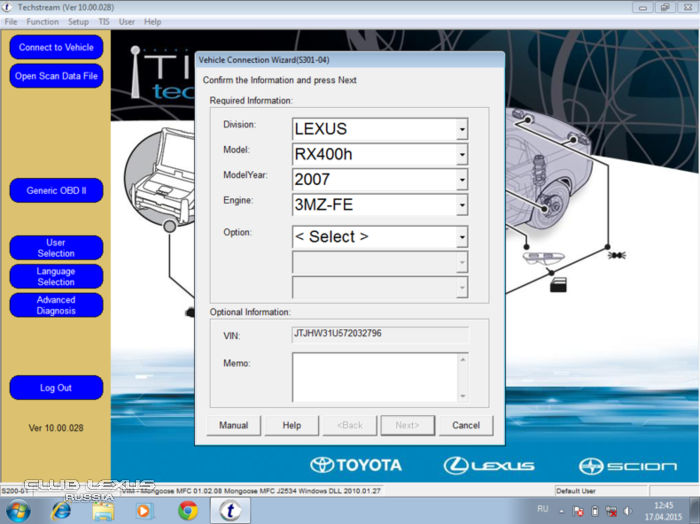Image resolution: width=700 pixels, height=524 pixels.
Task: Open the ModelYear dropdown showing 2007
Action: click(462, 180)
